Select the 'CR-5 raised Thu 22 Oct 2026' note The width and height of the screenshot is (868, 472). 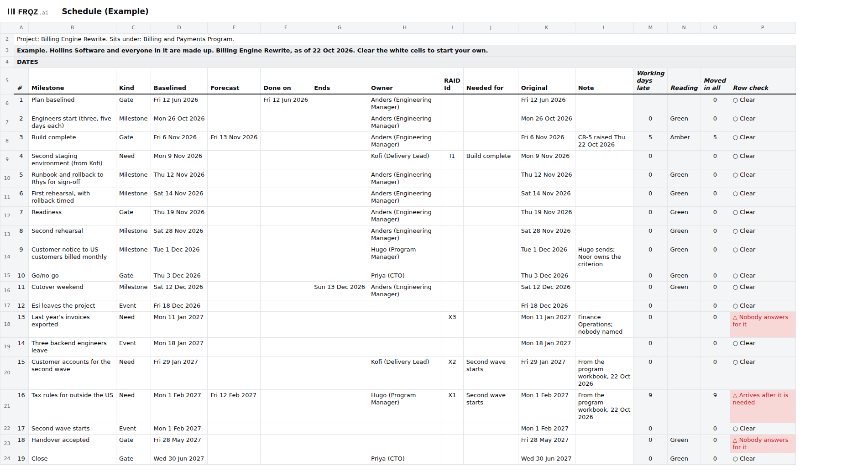tap(604, 141)
